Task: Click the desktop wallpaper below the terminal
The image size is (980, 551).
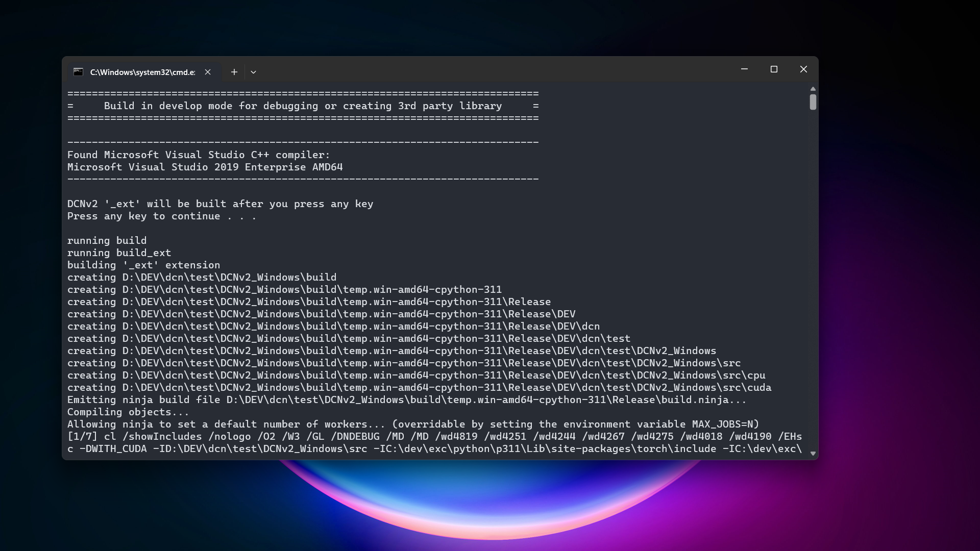Action: [x=490, y=505]
